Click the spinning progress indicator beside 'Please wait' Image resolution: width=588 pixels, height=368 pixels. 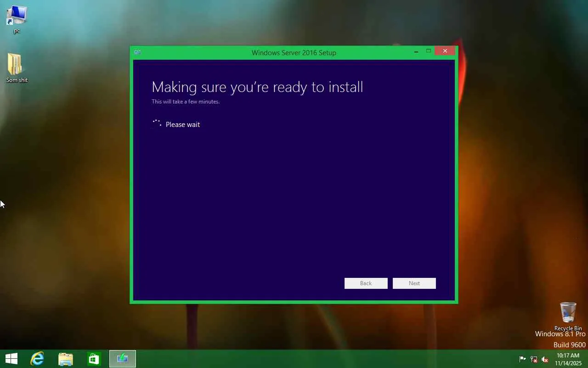point(157,123)
